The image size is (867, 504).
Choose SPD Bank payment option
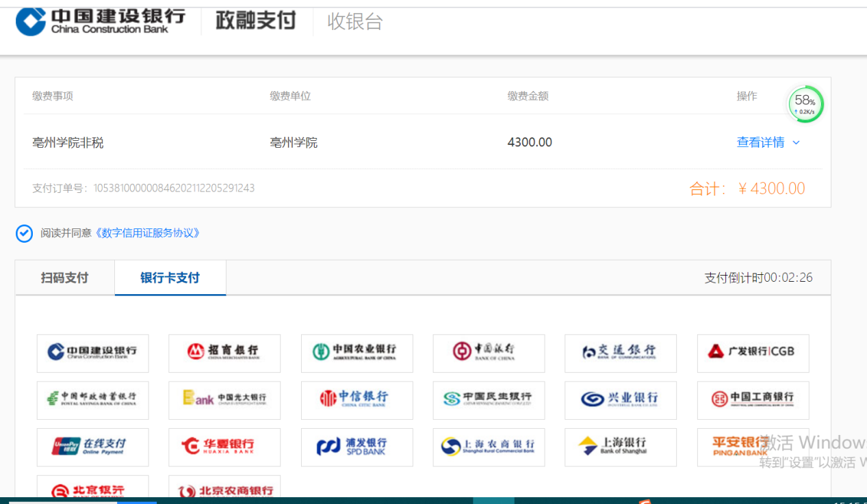tap(357, 447)
